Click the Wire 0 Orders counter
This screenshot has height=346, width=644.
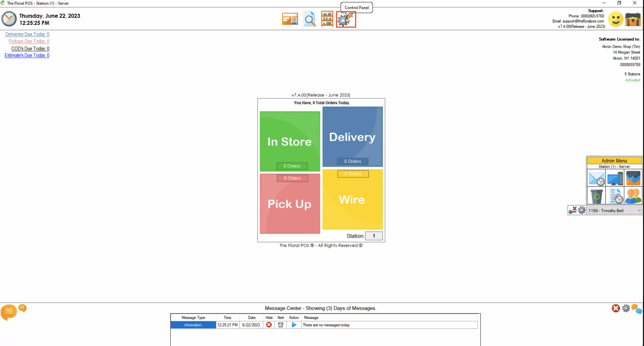pos(353,174)
